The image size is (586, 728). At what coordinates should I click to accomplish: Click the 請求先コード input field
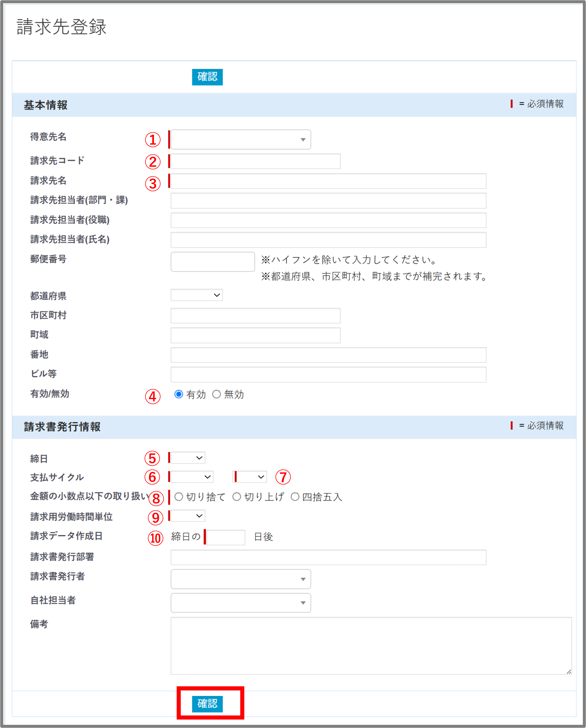click(255, 161)
